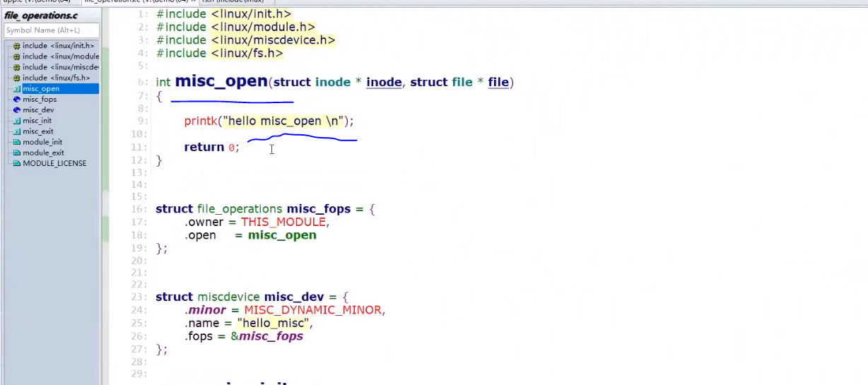Click the function icon of misc_exit symbol
868x385 pixels.
pyautogui.click(x=16, y=131)
